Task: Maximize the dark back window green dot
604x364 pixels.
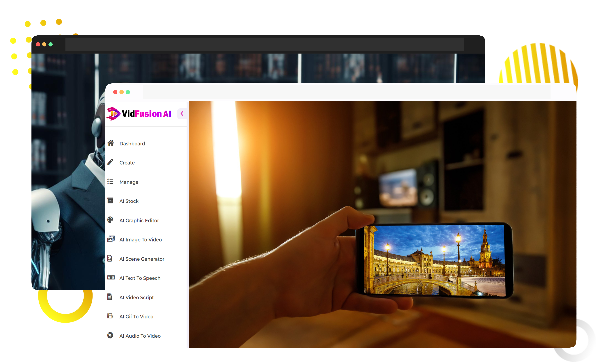Action: pos(51,44)
